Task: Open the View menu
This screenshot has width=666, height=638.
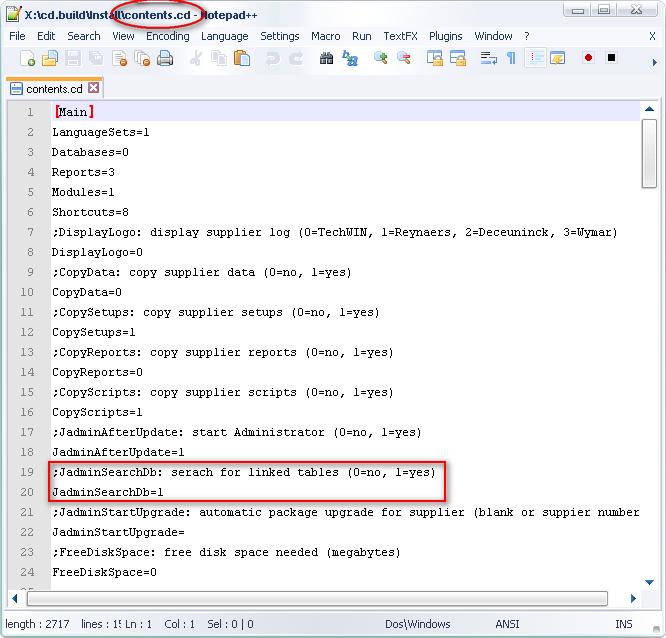Action: click(123, 36)
